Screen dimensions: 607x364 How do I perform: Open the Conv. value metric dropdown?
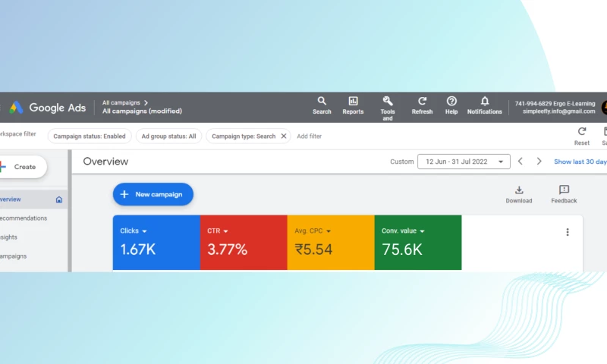pos(403,231)
